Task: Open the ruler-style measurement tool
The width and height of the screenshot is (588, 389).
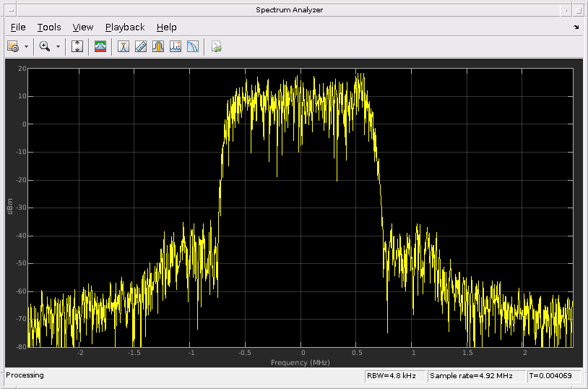Action: point(141,46)
